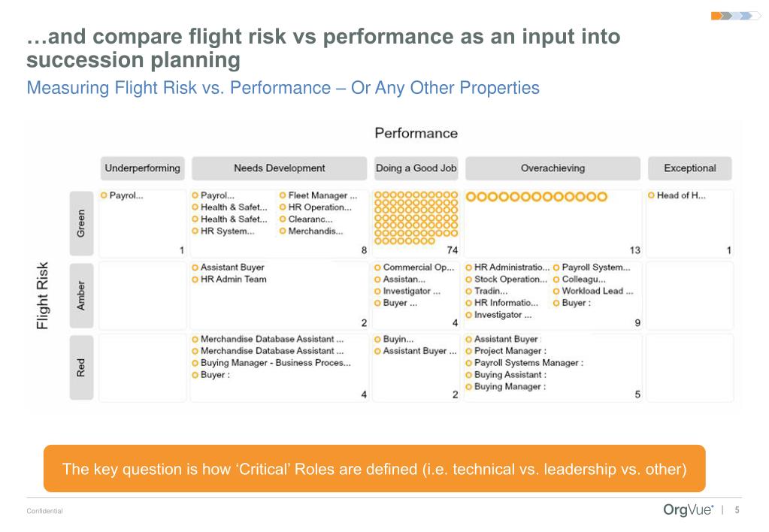Click the Head of H... circle icon

click(651, 196)
